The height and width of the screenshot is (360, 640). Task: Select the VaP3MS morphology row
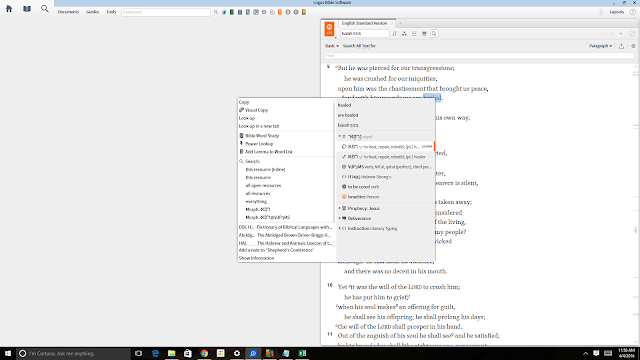tap(386, 167)
